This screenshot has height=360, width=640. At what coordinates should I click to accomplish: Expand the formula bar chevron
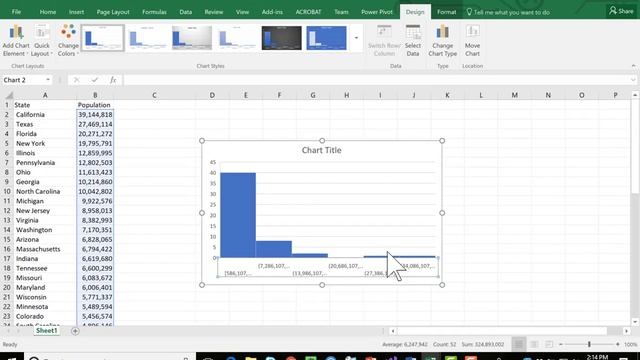pos(633,80)
